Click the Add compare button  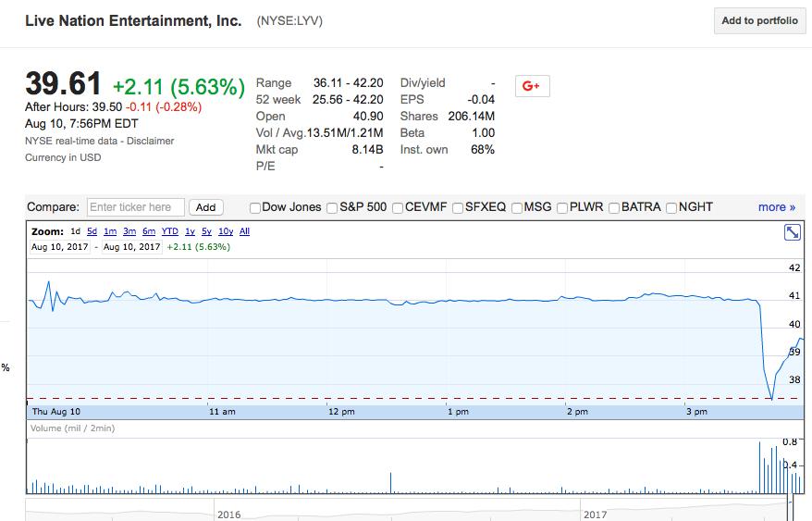206,207
